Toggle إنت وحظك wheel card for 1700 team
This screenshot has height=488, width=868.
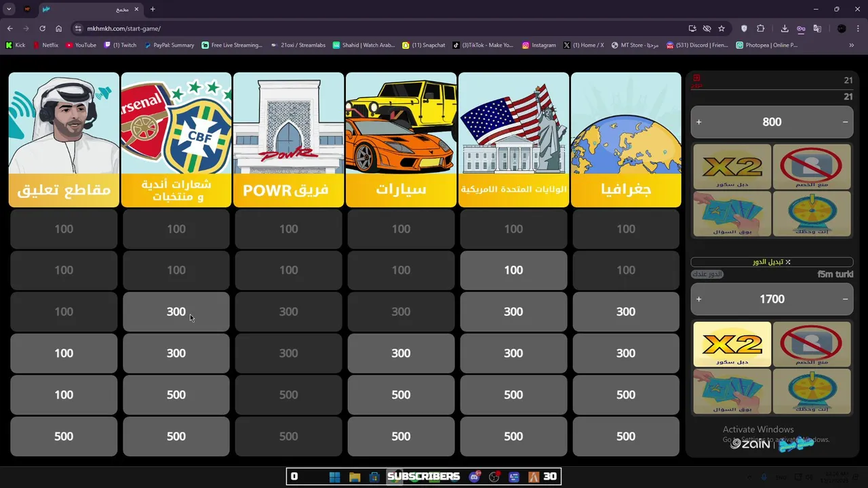pyautogui.click(x=812, y=391)
